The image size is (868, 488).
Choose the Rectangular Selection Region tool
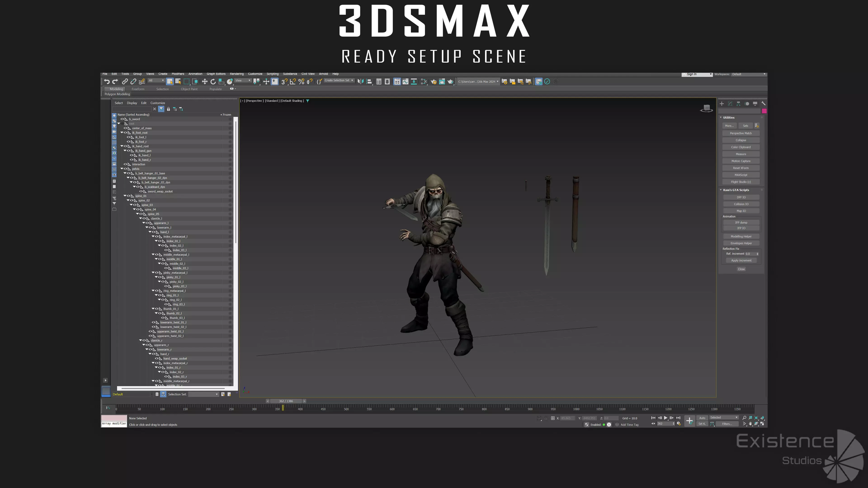point(187,82)
